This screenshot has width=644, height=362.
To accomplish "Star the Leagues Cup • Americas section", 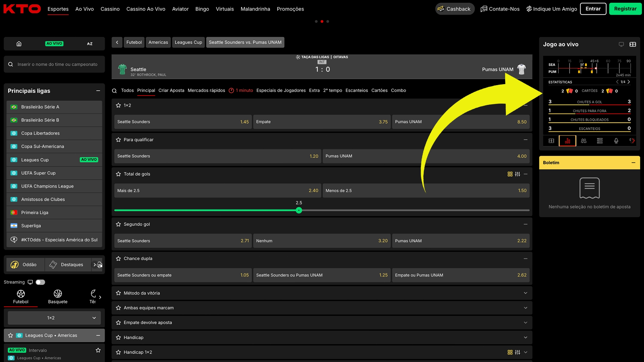I will pos(10,336).
